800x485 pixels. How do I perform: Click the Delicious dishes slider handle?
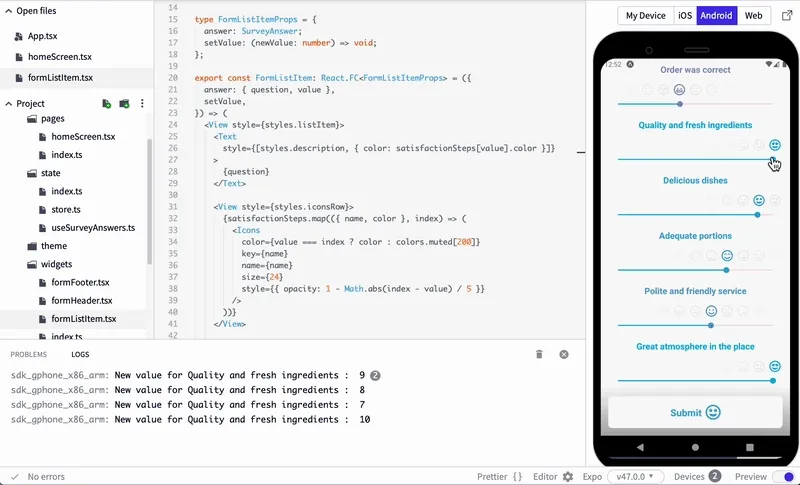coord(758,215)
